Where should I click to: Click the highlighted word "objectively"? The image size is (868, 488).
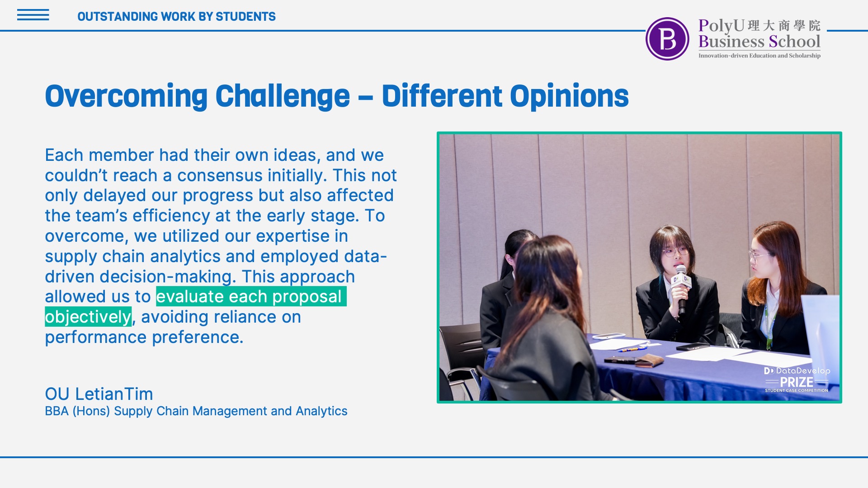[x=88, y=317]
